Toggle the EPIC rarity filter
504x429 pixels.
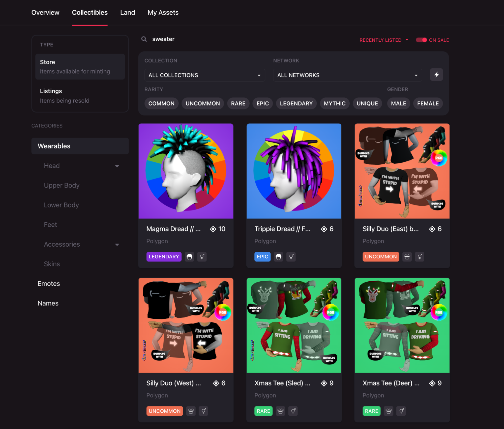tap(262, 103)
